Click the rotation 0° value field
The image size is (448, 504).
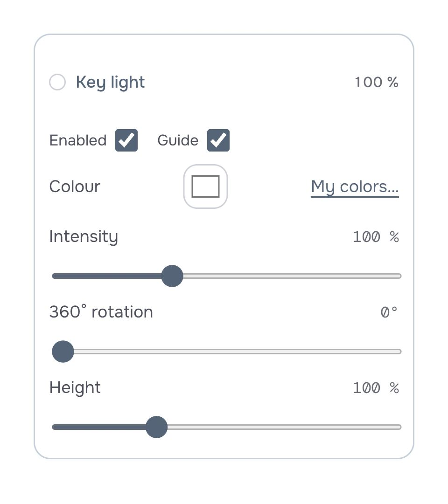click(389, 312)
